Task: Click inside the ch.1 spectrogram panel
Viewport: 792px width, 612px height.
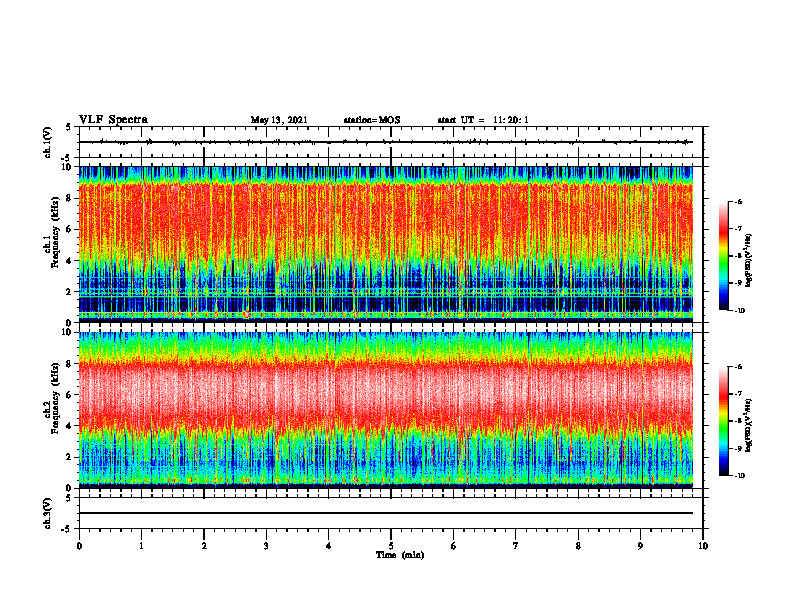Action: point(386,244)
